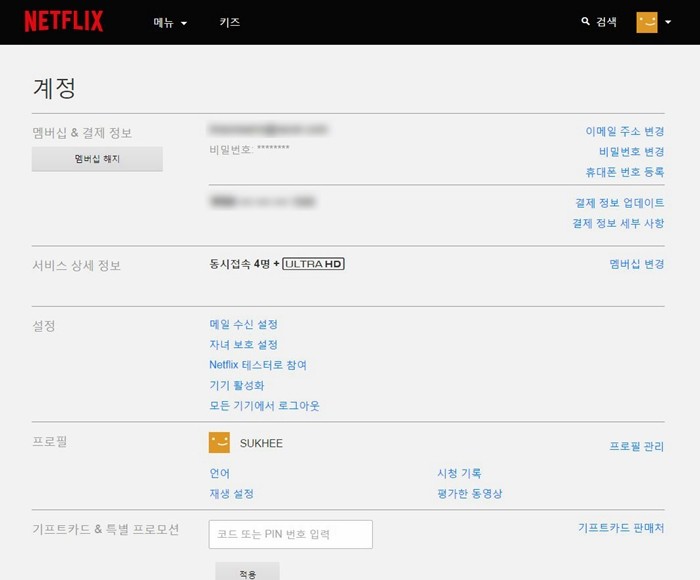Click the Netflix logo
700x580 pixels.
[x=64, y=21]
